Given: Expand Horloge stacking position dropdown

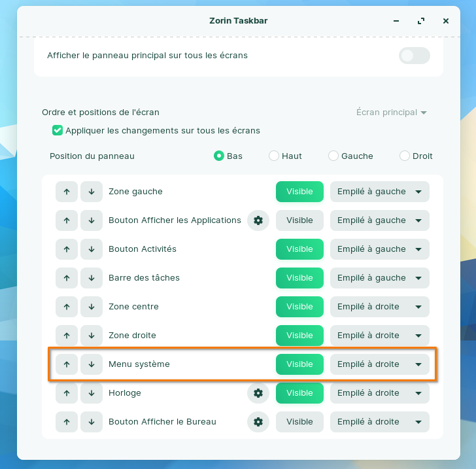Looking at the screenshot, I should click(x=379, y=393).
